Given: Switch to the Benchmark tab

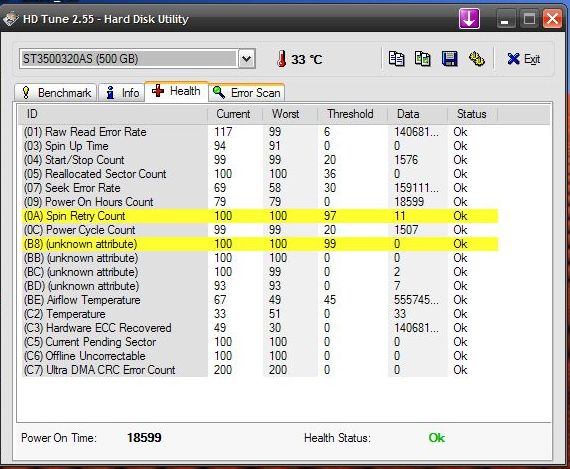Looking at the screenshot, I should pos(56,93).
